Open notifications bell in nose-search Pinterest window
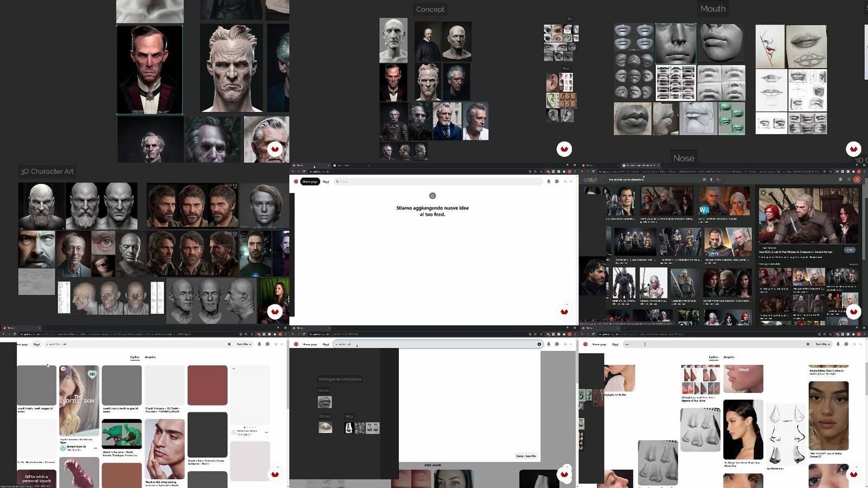This screenshot has width=868, height=488. click(x=838, y=344)
